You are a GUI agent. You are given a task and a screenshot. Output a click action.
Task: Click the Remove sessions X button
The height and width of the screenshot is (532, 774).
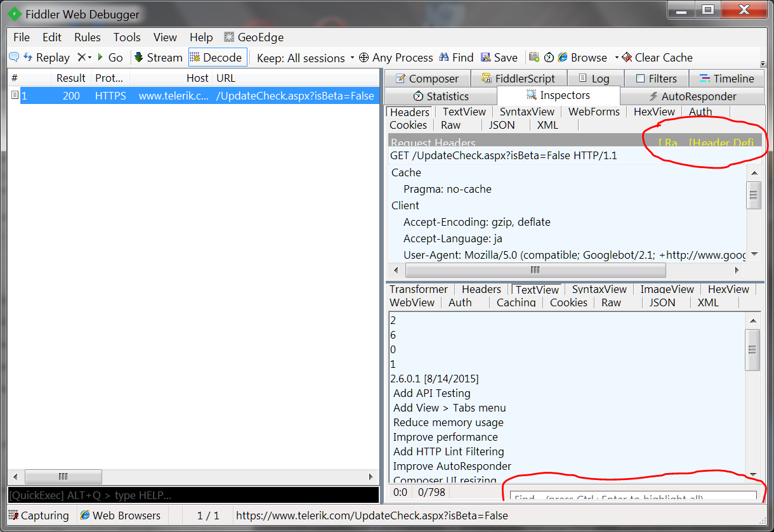pyautogui.click(x=81, y=57)
